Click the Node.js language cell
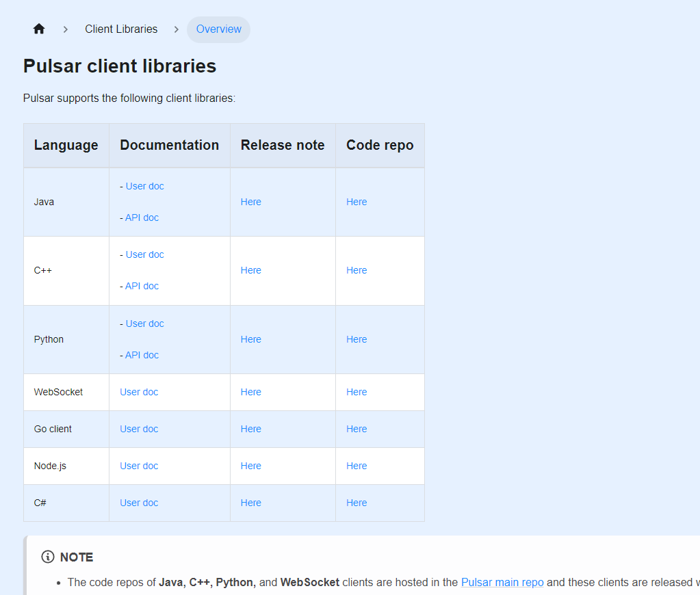This screenshot has width=700, height=595. tap(66, 466)
